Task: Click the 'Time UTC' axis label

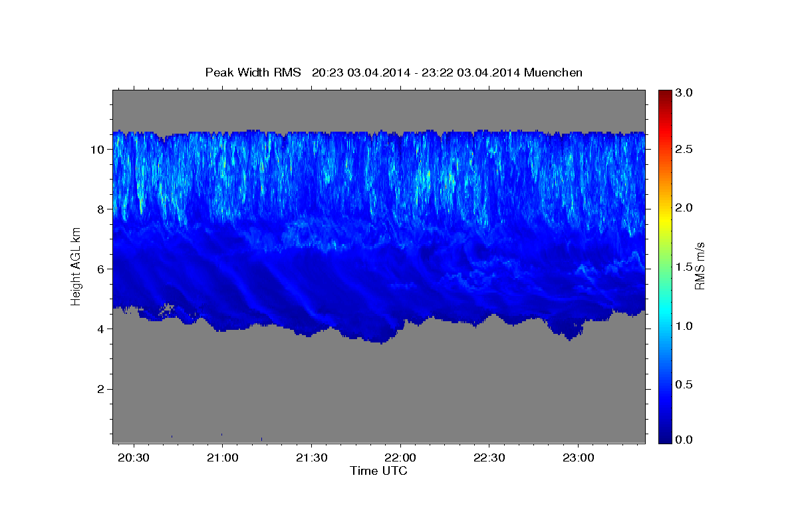Action: click(x=378, y=471)
